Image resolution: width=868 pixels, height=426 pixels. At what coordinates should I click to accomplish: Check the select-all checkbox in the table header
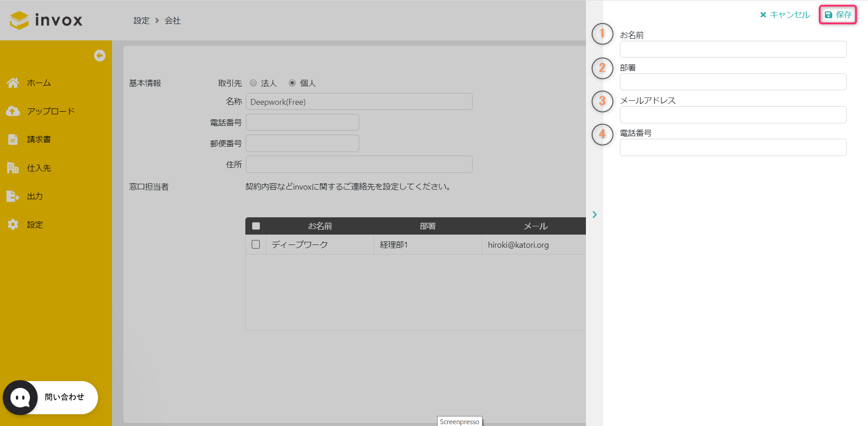tap(256, 225)
